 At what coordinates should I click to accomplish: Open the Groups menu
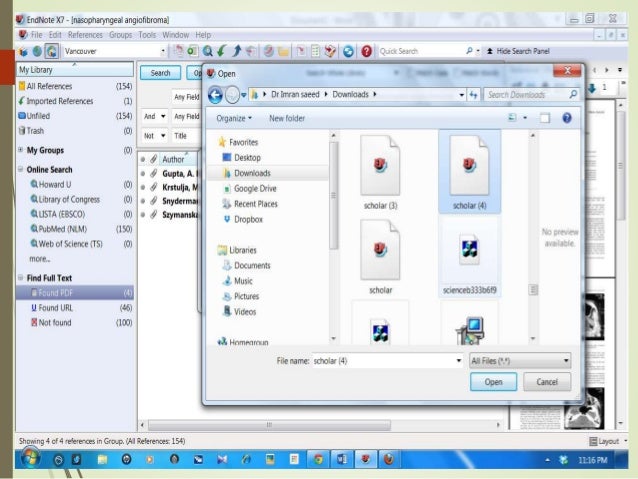120,35
